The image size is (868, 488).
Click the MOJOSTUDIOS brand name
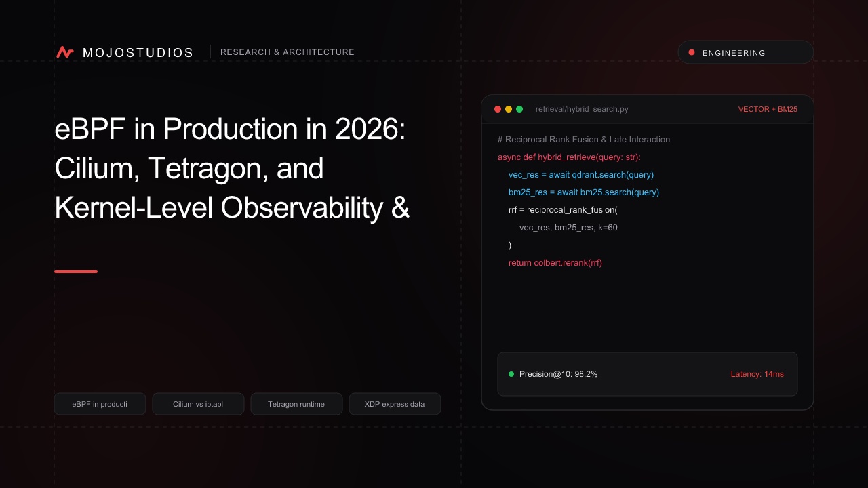(x=138, y=52)
